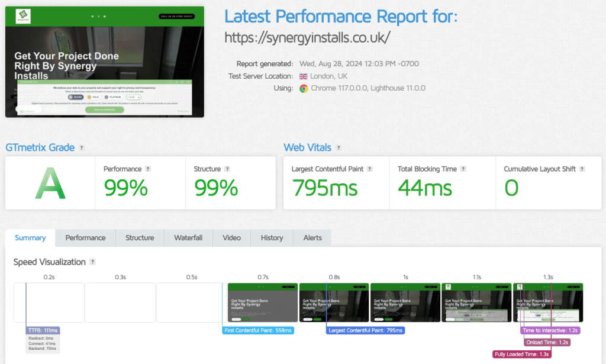
Task: Click the 1.3s filmstrip frame
Action: click(548, 302)
